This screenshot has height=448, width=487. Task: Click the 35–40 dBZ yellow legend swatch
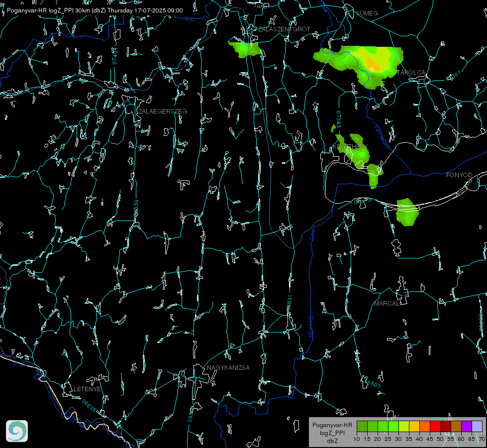pos(414,426)
